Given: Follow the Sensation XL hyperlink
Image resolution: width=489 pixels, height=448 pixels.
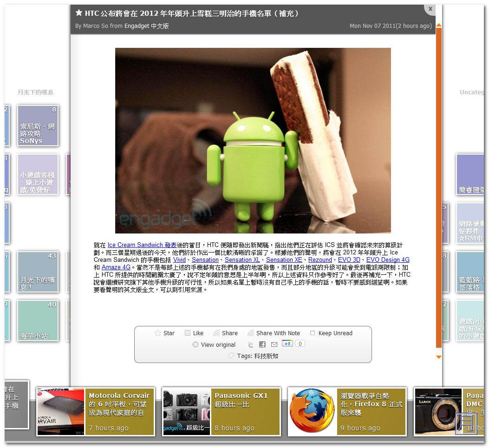Looking at the screenshot, I should tap(242, 260).
